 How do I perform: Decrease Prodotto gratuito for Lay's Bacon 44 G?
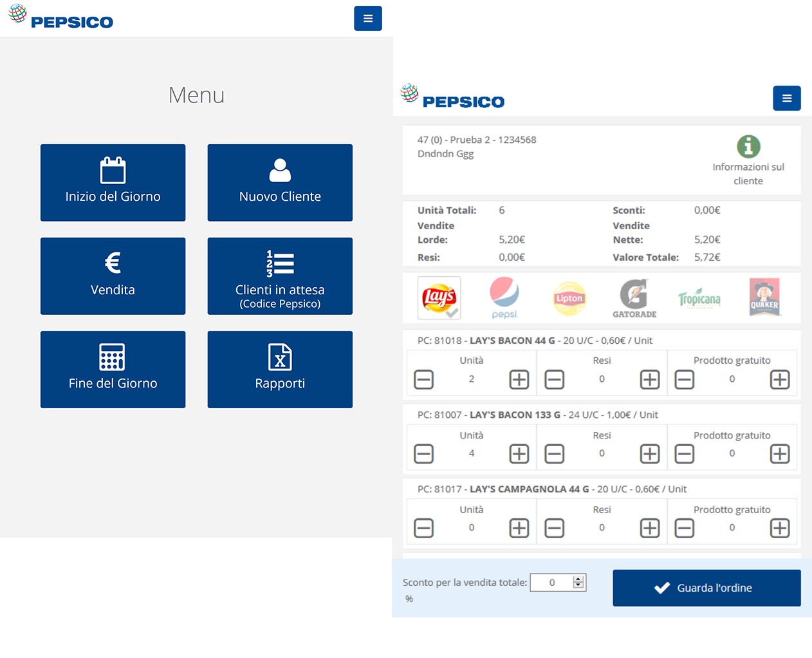pos(685,380)
